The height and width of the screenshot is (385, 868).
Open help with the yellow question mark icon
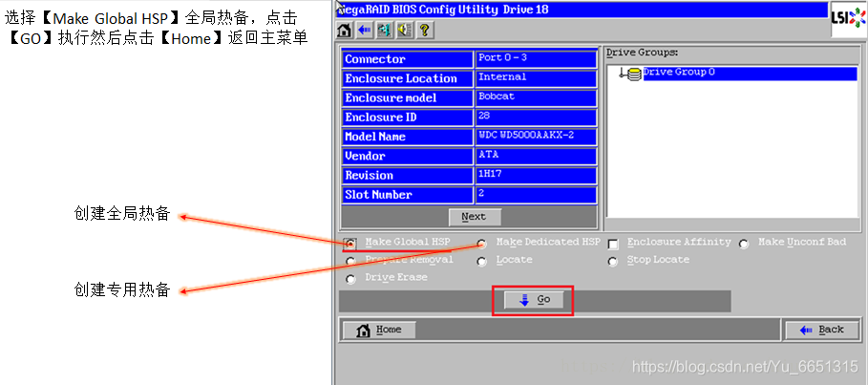pyautogui.click(x=424, y=30)
